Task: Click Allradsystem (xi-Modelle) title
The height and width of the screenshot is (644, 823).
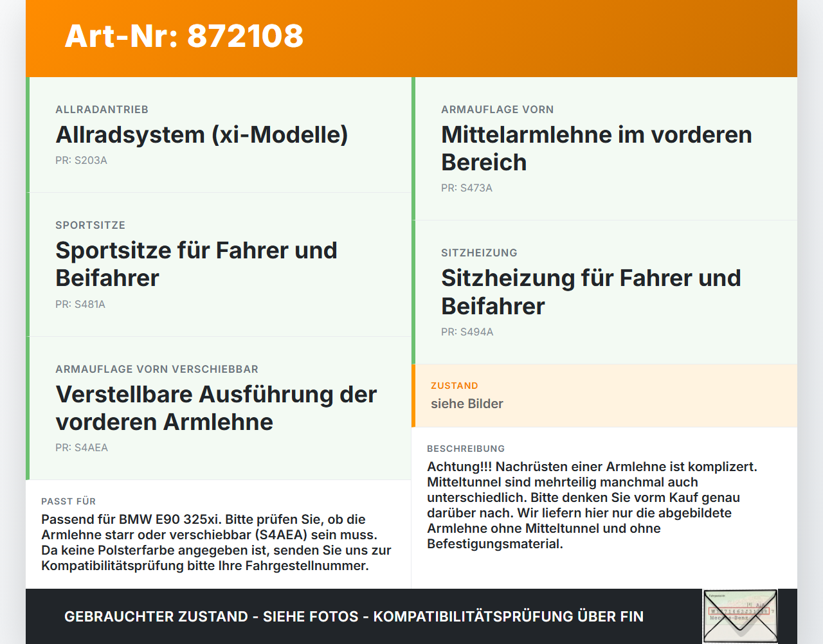Action: [x=202, y=135]
